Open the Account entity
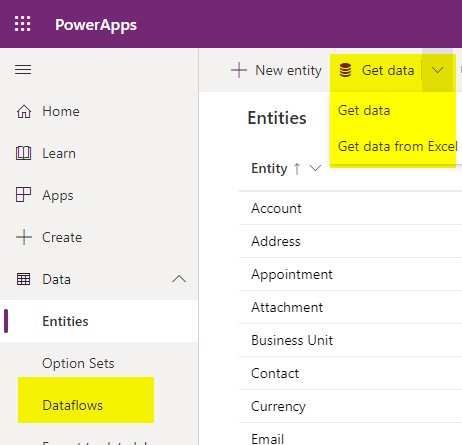This screenshot has height=445, width=462. 276,208
